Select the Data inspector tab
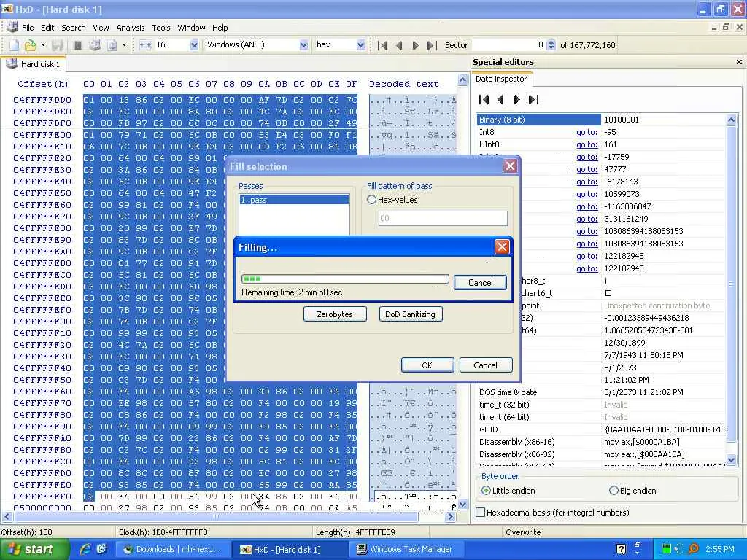The height and width of the screenshot is (560, 747). coord(501,79)
